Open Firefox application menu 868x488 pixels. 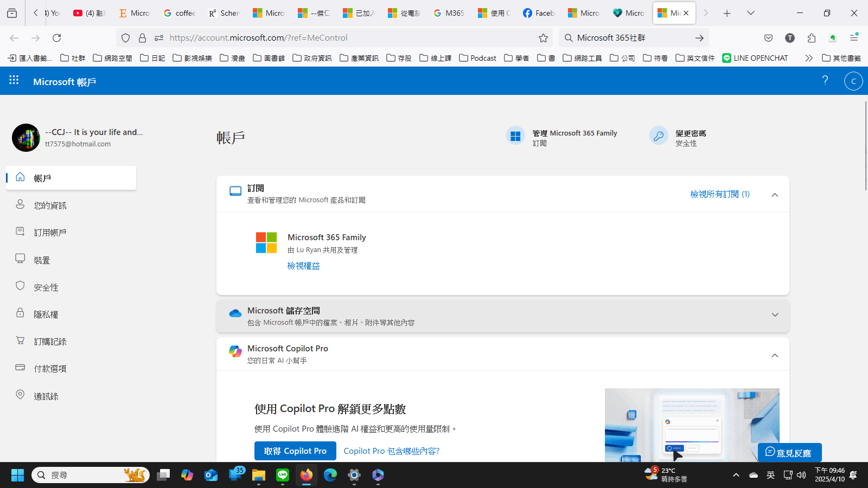pyautogui.click(x=854, y=38)
